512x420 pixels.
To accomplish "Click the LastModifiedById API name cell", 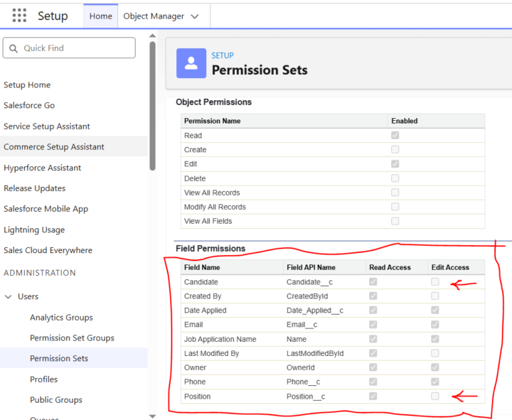I will [315, 353].
